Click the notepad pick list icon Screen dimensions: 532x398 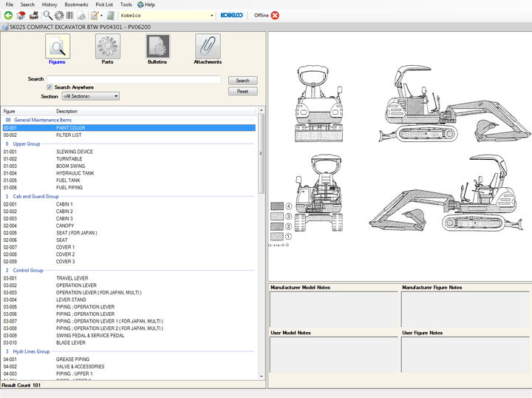[x=95, y=16]
